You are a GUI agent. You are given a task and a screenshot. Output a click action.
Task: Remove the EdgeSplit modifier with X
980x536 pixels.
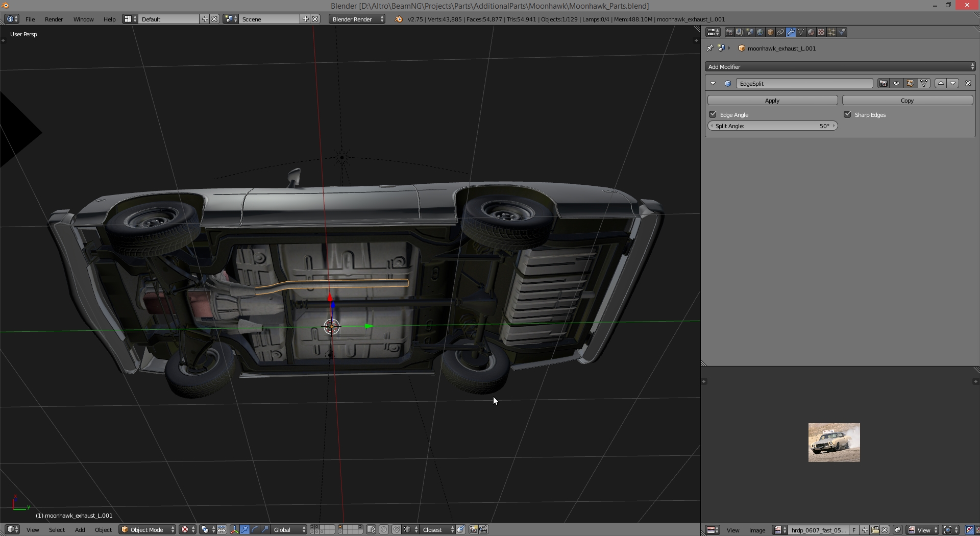[x=968, y=83]
